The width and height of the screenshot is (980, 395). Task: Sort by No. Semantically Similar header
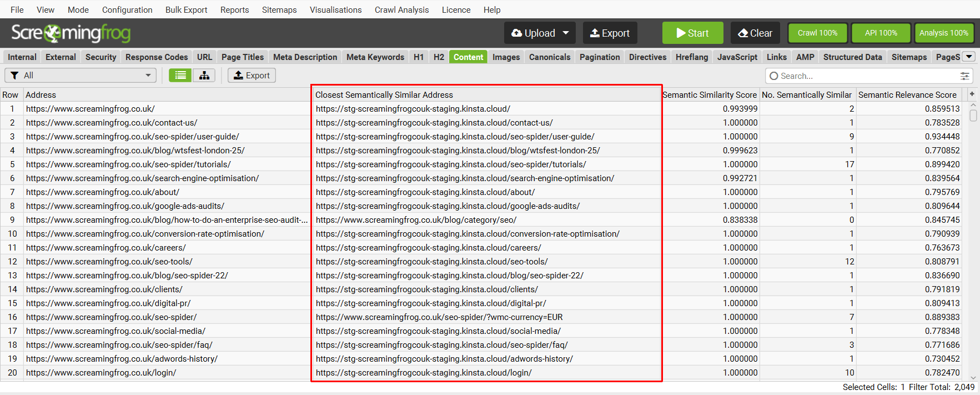[807, 94]
